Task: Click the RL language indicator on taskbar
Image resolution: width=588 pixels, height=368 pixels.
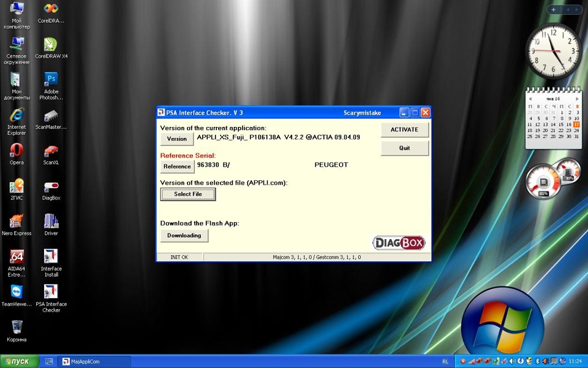Action: click(445, 362)
